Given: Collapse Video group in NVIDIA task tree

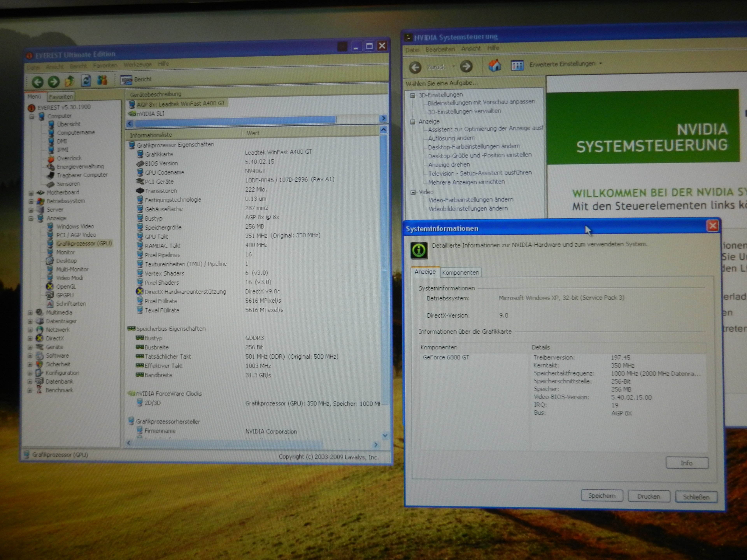Looking at the screenshot, I should pos(413,192).
